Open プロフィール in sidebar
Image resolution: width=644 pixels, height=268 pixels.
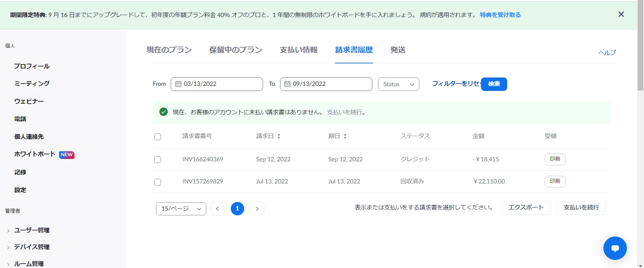[x=32, y=66]
